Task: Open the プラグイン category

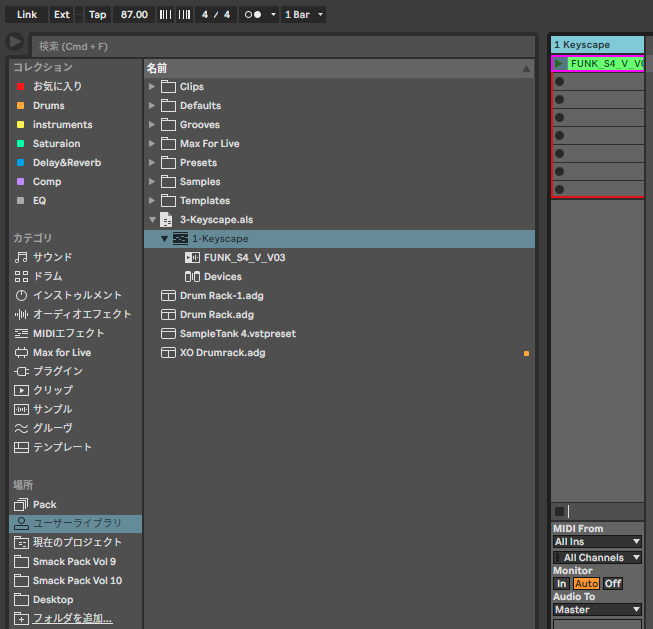Action: tap(57, 371)
